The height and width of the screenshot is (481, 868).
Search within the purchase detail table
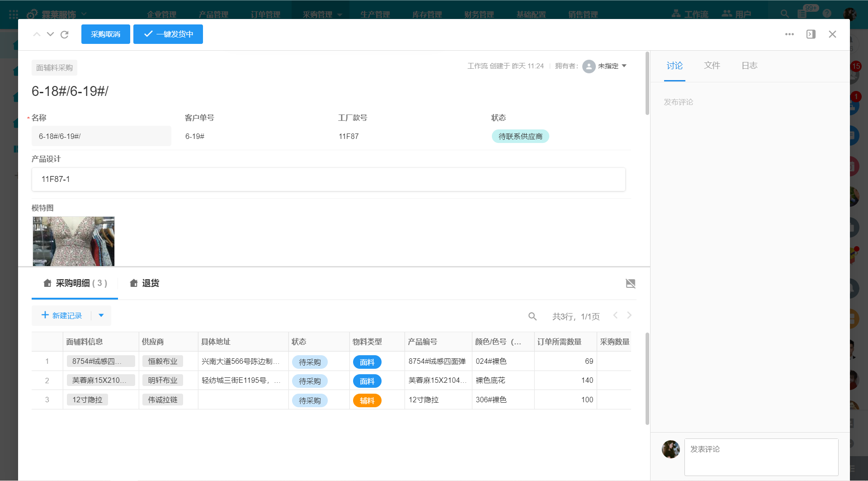click(x=533, y=316)
